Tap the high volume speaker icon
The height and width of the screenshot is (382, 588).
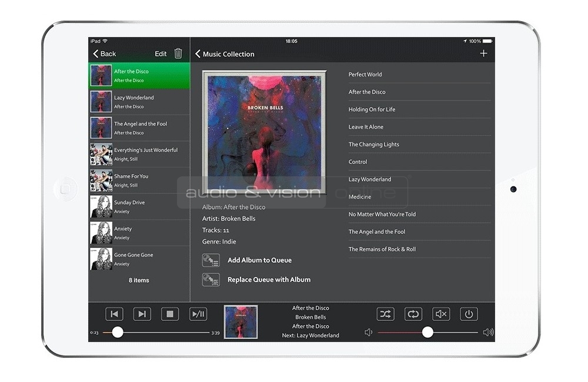click(488, 332)
